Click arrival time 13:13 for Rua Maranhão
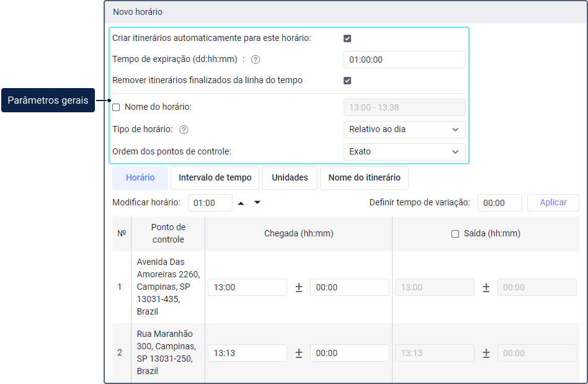This screenshot has width=588, height=384. [247, 353]
